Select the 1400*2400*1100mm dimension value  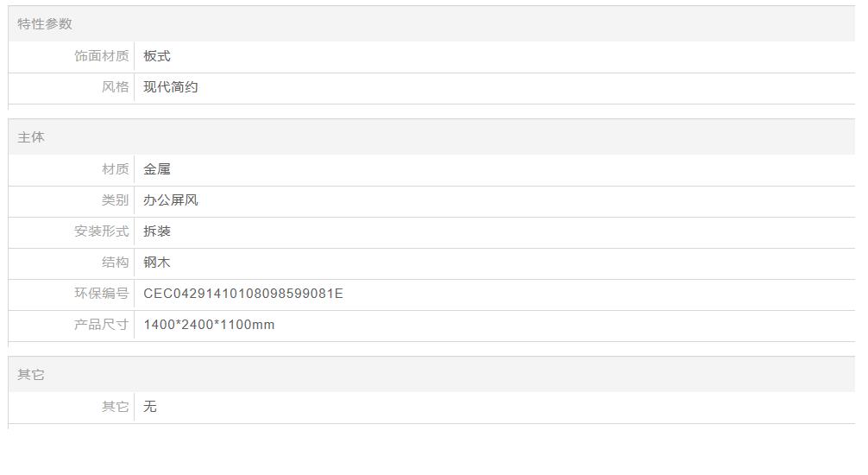tap(210, 325)
